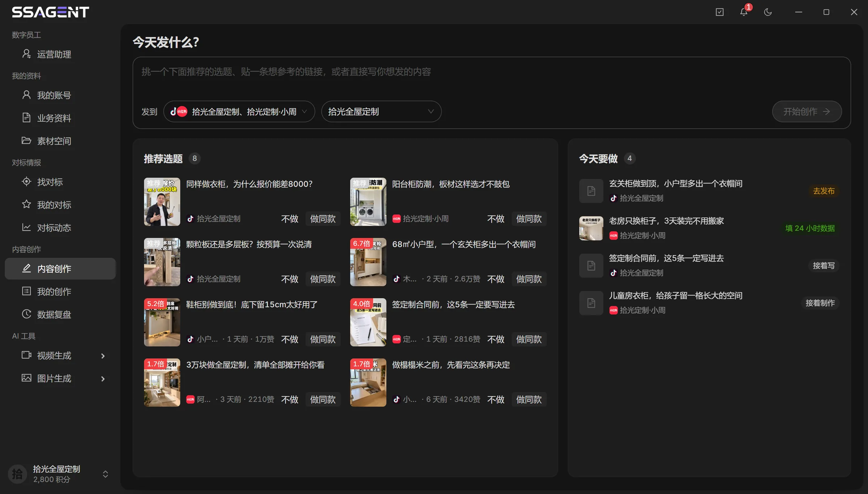Screen dimensions: 868x494
Task: Toggle dark mode moon icon
Action: pyautogui.click(x=768, y=12)
